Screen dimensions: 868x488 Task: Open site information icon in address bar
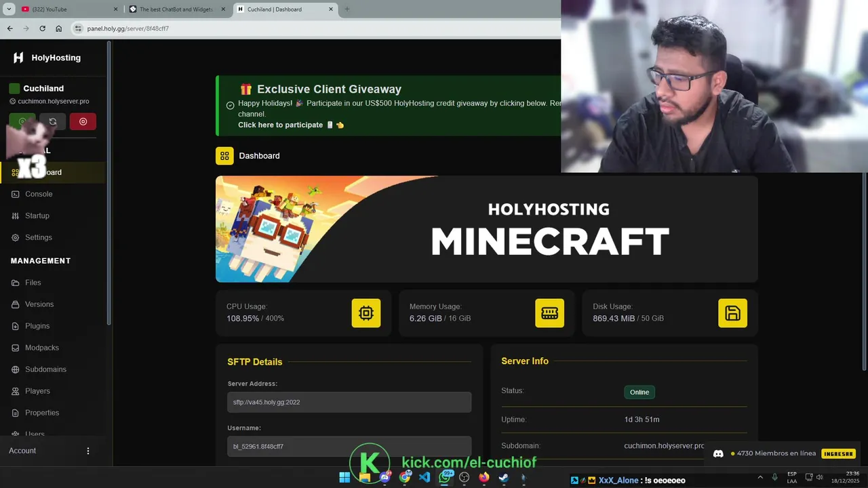78,28
